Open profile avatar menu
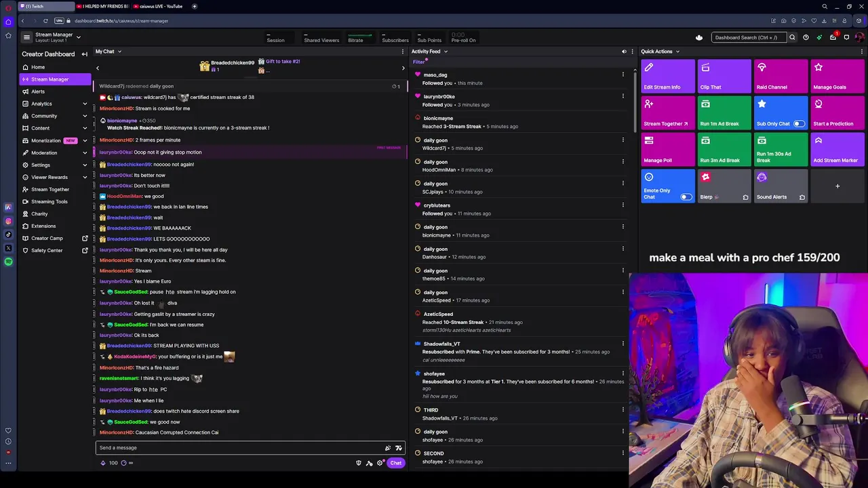This screenshot has height=488, width=868. pos(860,37)
